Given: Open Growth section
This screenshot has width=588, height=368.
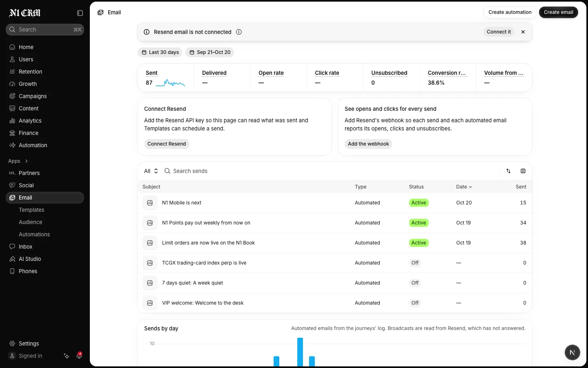Looking at the screenshot, I should (x=45, y=84).
